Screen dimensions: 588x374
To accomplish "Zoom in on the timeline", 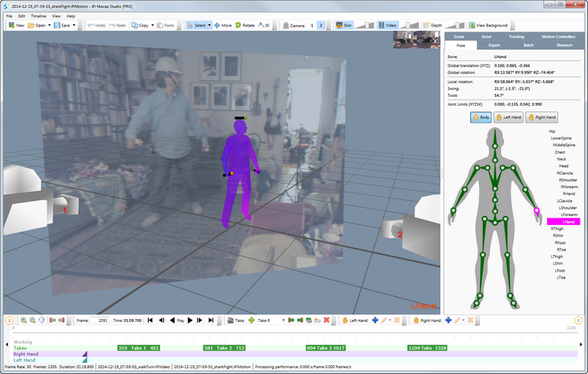I will click(24, 320).
